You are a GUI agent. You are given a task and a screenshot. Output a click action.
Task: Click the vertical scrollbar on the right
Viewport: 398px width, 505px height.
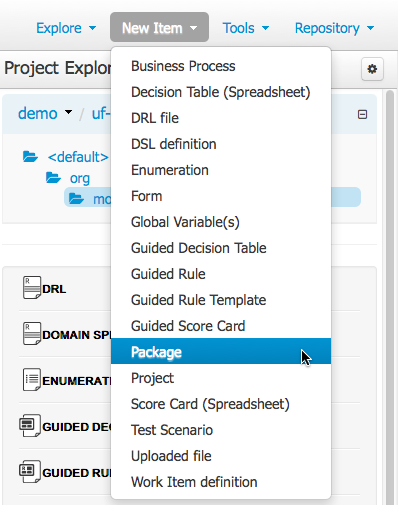(x=389, y=297)
